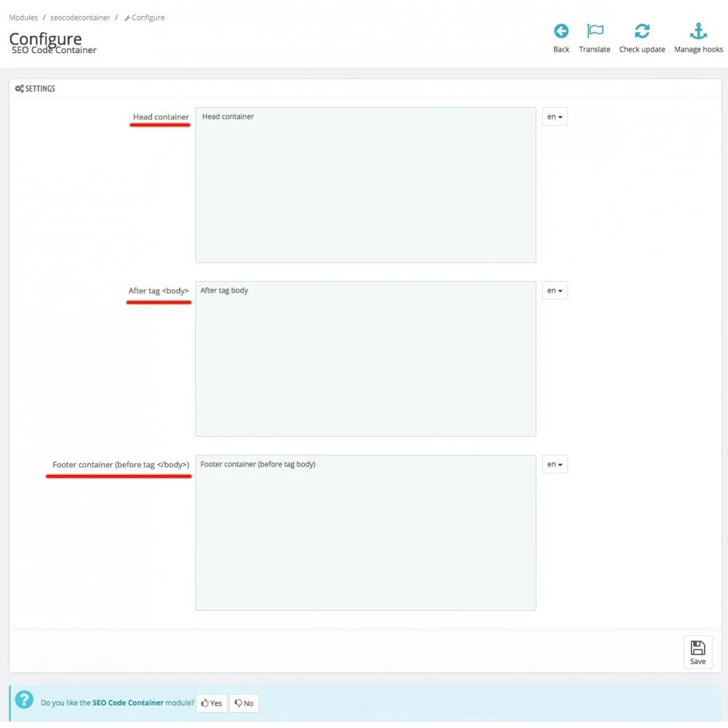This screenshot has height=728, width=728.
Task: Click the question mark help icon
Action: click(x=24, y=699)
